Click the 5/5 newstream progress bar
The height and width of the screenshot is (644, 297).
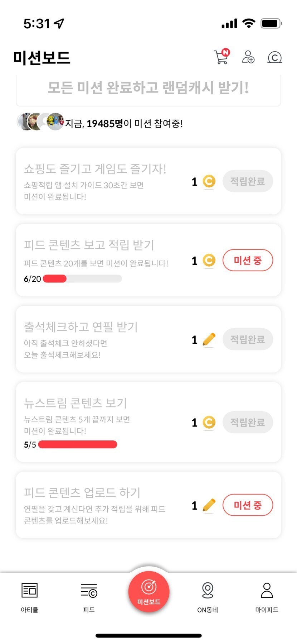pyautogui.click(x=78, y=444)
